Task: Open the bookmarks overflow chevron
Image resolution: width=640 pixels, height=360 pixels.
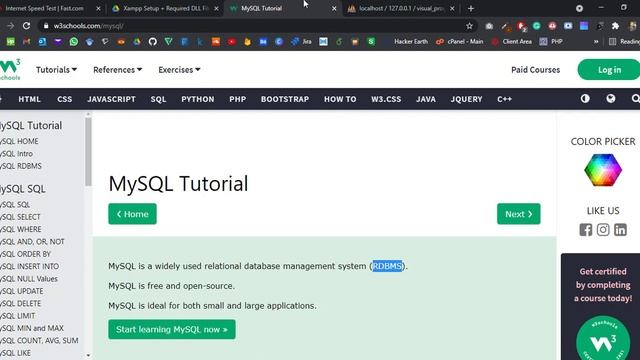Action: coord(596,42)
